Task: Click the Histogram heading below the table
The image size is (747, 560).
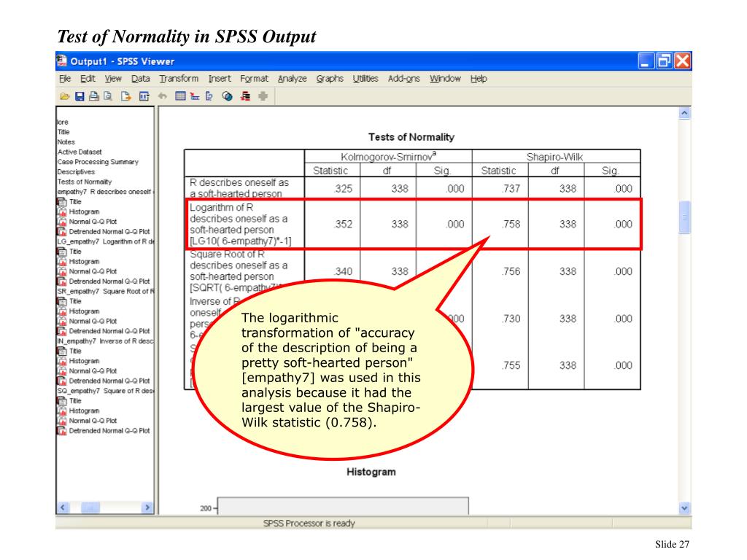Action: pos(371,472)
